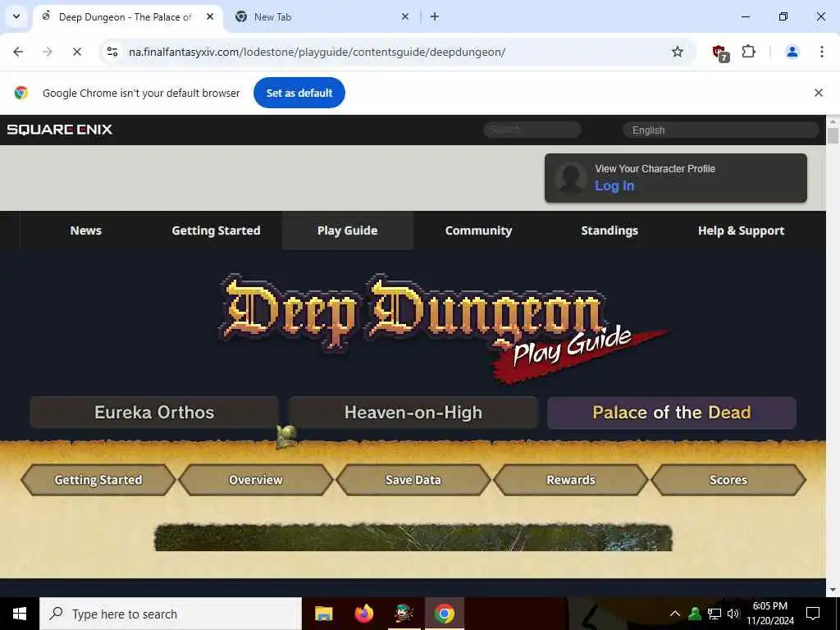Click the Overview section button
Screen dimensions: 840x630
click(256, 479)
